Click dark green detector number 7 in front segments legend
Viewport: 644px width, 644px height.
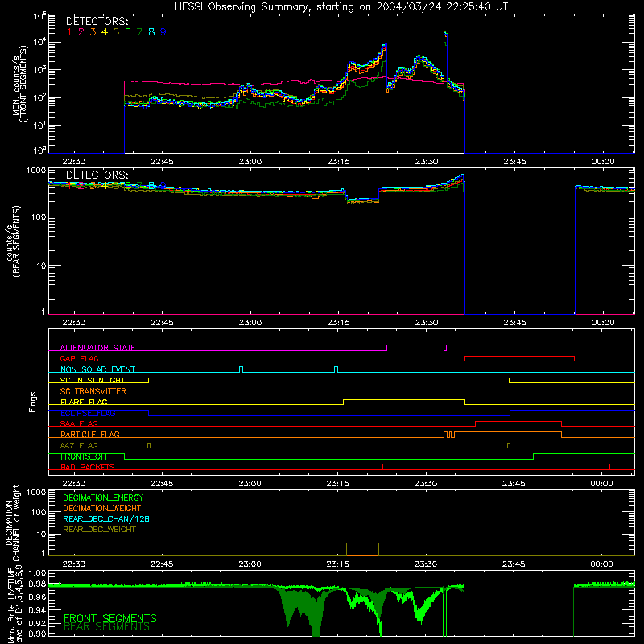click(x=139, y=32)
